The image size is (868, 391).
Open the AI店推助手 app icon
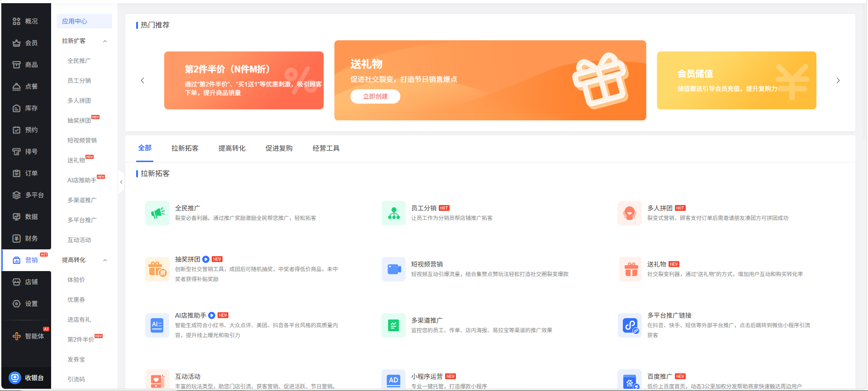157,325
